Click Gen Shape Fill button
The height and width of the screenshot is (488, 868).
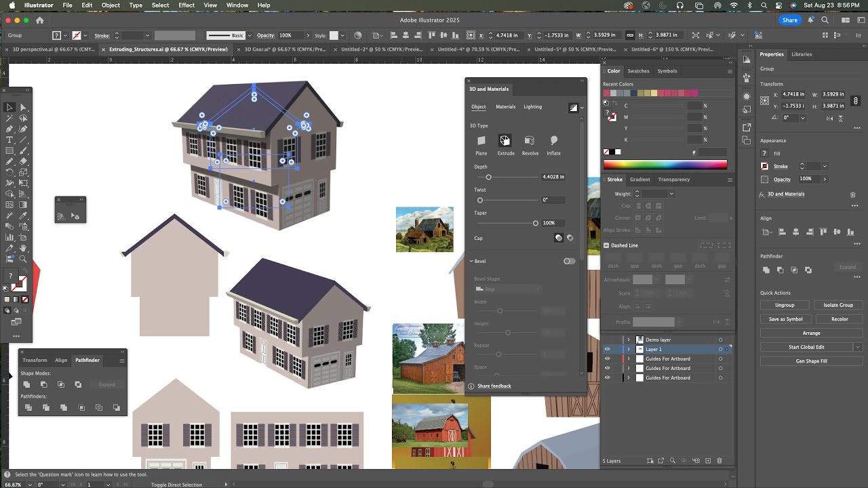[x=811, y=361]
